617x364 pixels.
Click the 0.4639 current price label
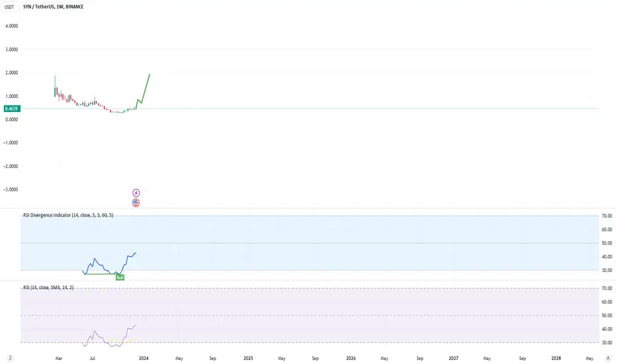click(x=12, y=109)
